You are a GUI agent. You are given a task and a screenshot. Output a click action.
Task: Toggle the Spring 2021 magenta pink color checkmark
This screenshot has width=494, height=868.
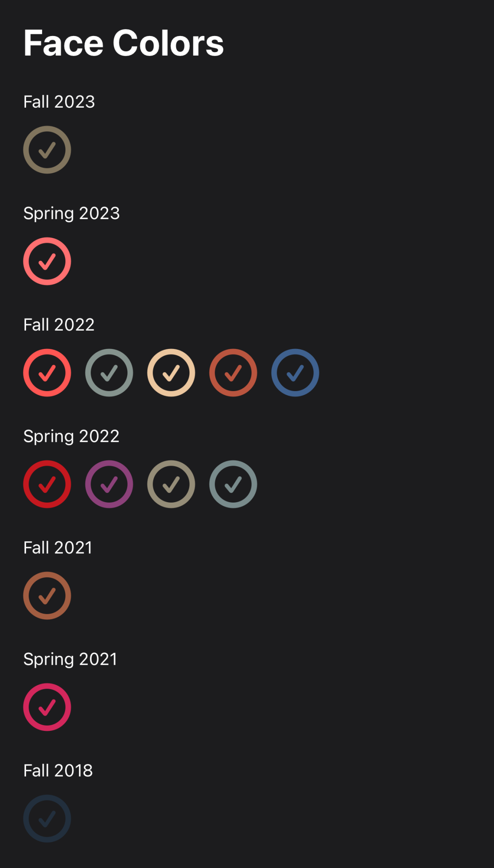pos(47,707)
